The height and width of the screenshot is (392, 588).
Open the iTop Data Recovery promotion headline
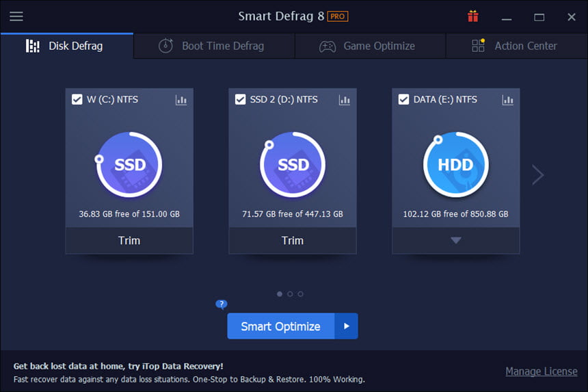[118, 366]
